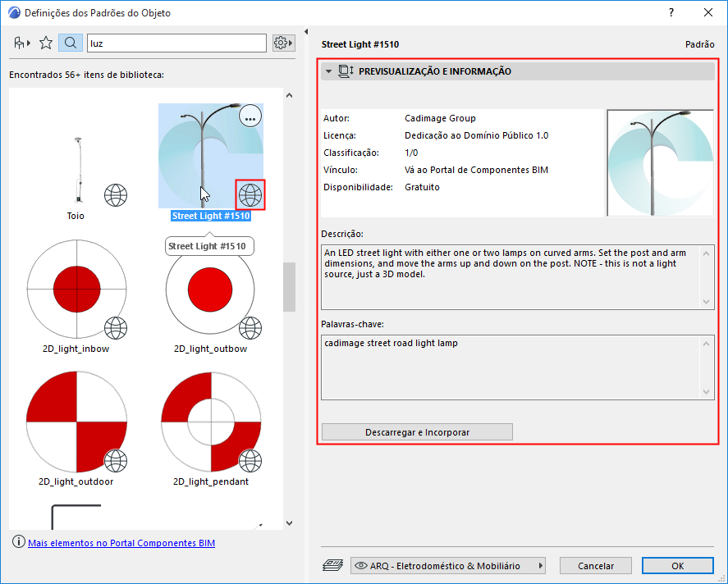Select the 2D_light_outdoor thumbnail
This screenshot has width=728, height=584.
click(76, 422)
